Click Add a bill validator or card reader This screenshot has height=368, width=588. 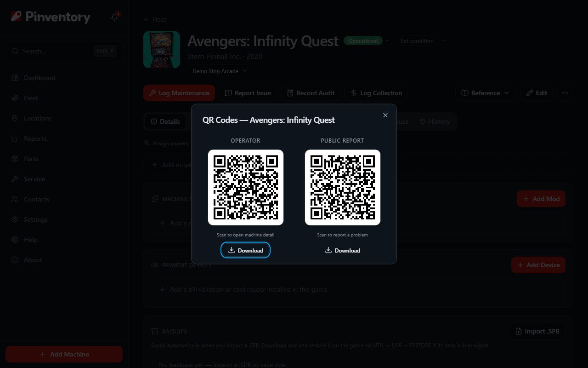(358, 289)
